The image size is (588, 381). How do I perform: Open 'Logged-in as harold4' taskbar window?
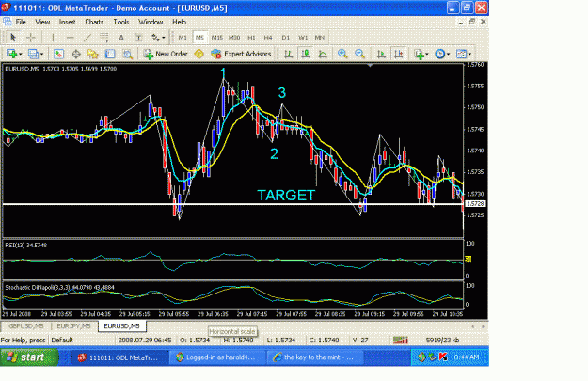coord(217,357)
